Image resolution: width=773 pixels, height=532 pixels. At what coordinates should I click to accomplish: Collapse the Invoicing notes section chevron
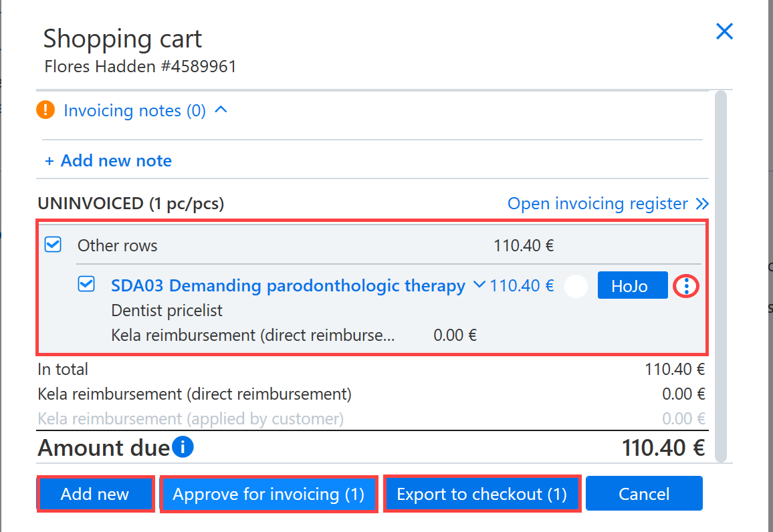coord(221,110)
